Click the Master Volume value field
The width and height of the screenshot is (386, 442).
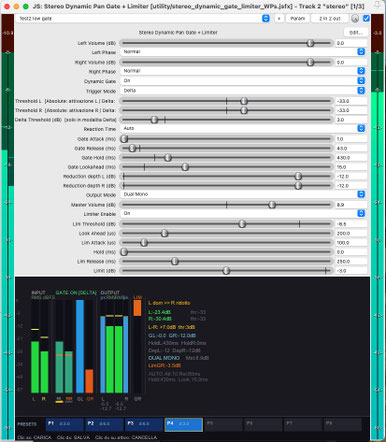tap(351, 205)
